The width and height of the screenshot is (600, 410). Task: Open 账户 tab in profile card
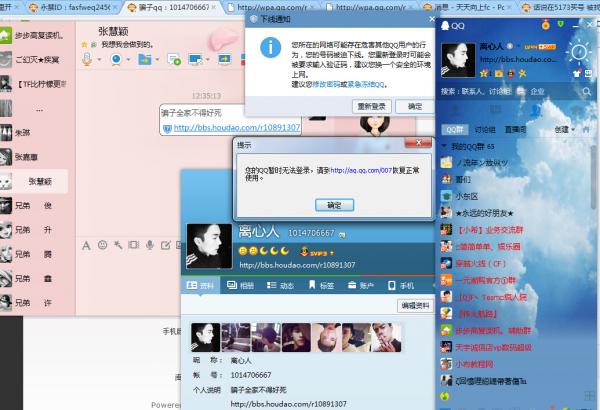tap(361, 285)
